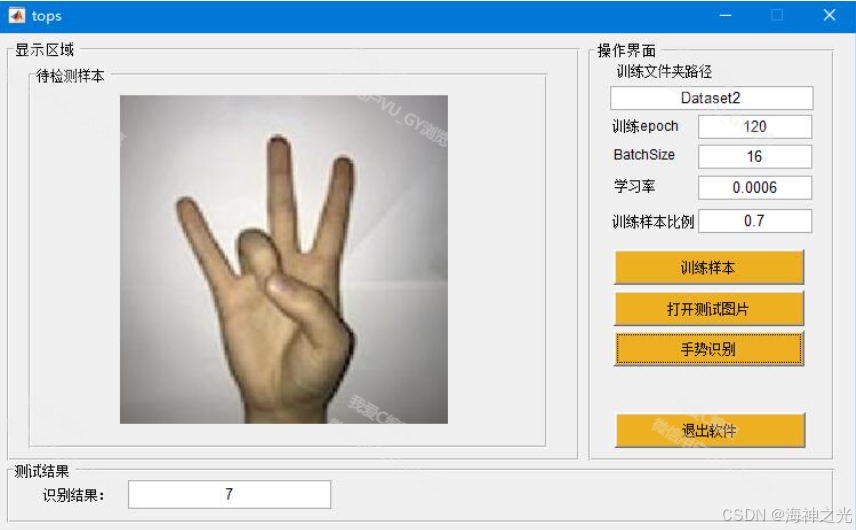
Task: Click the 训练样本 button
Action: 709,267
